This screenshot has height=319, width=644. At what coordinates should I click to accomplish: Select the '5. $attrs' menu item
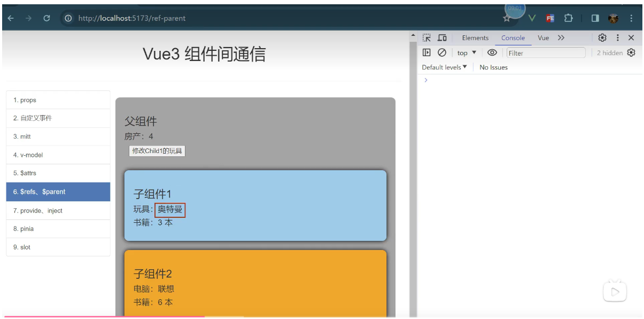pos(58,173)
